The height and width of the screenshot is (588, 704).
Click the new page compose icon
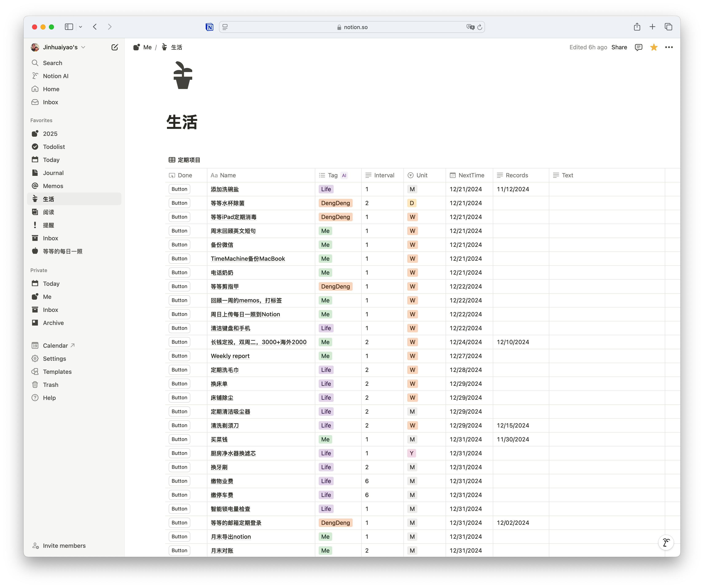[115, 47]
